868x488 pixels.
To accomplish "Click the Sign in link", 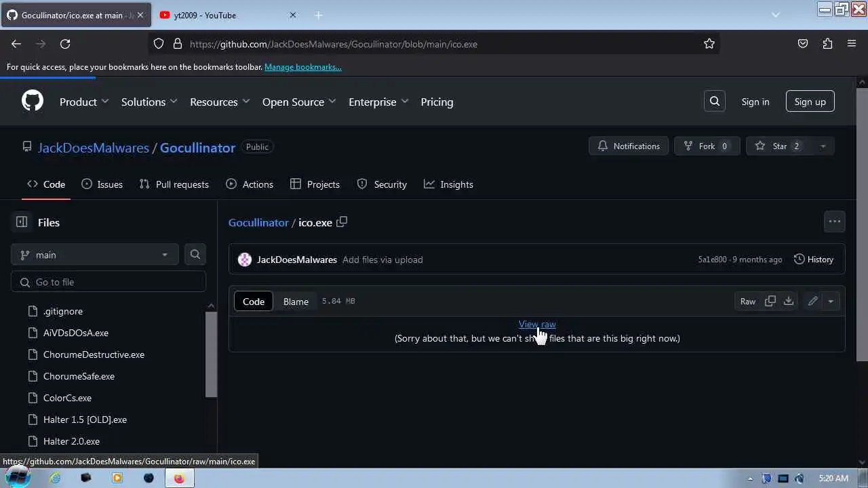I will [x=755, y=102].
